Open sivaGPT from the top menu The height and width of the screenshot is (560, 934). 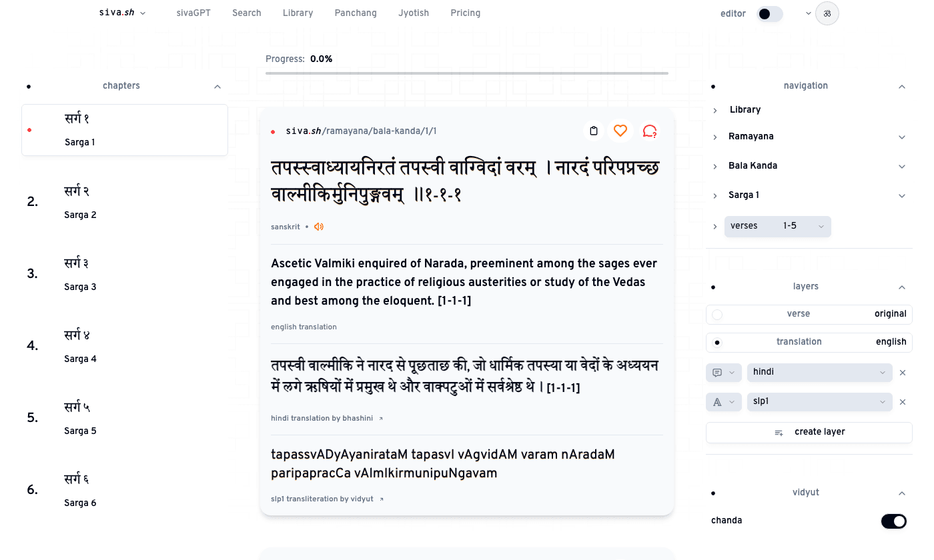(193, 13)
